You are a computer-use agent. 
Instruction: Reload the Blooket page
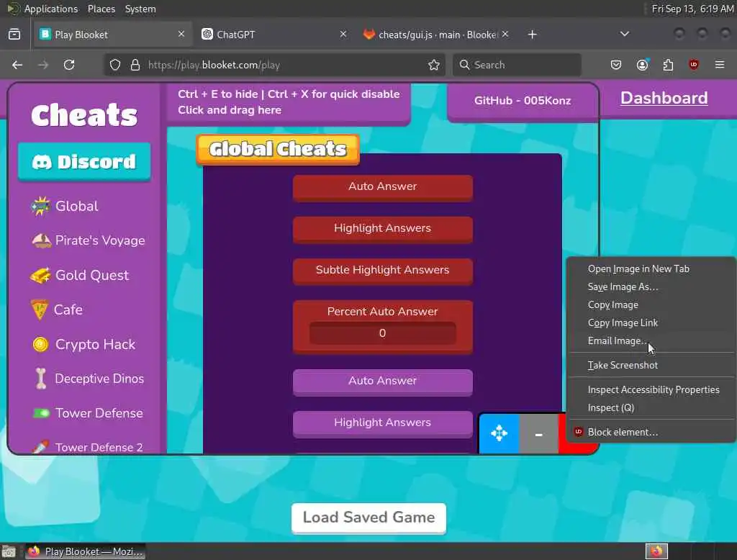[x=69, y=65]
